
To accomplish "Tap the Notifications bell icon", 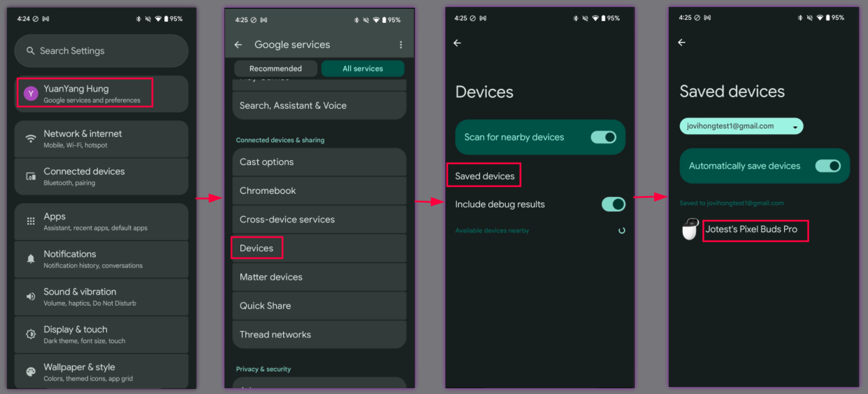I will tap(30, 259).
